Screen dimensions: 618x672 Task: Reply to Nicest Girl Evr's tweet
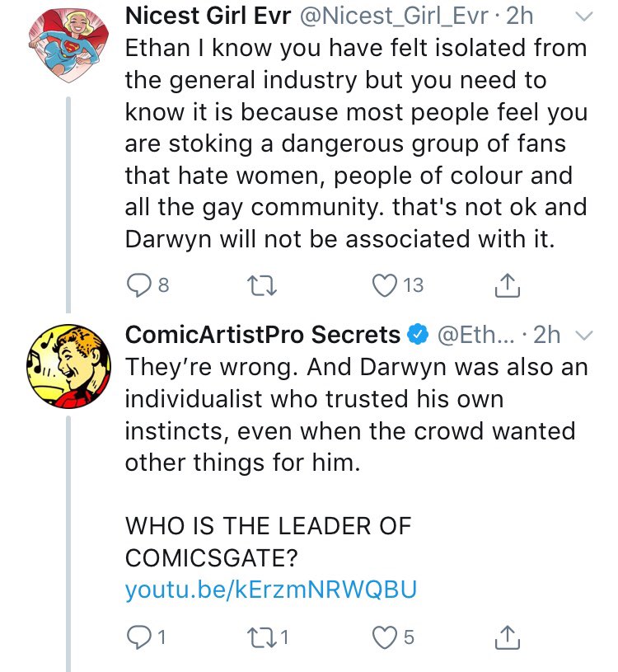click(137, 285)
